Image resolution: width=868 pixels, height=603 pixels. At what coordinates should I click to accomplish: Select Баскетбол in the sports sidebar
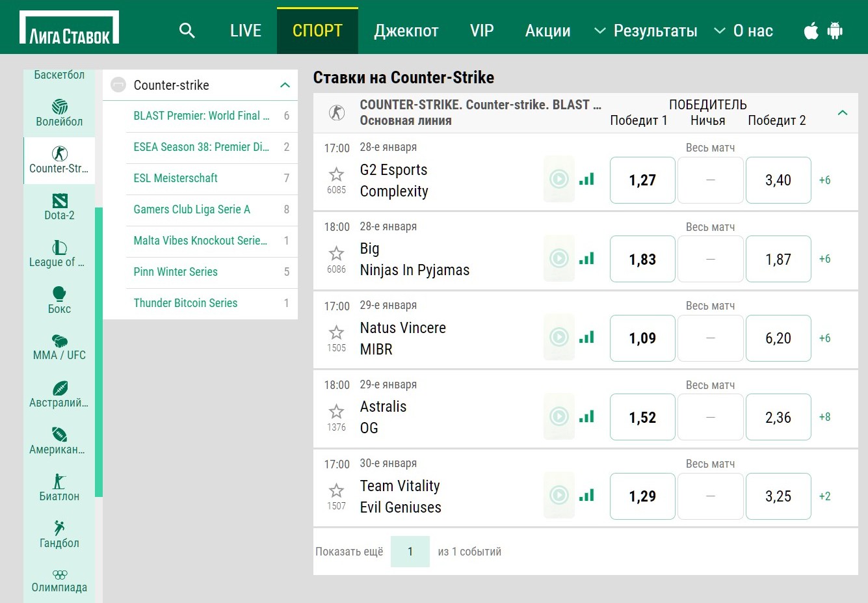[x=59, y=75]
